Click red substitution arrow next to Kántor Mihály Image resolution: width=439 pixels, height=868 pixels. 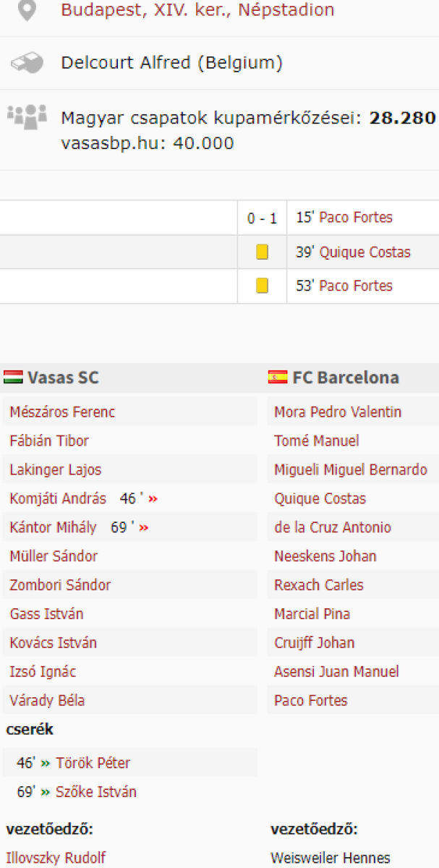click(144, 528)
